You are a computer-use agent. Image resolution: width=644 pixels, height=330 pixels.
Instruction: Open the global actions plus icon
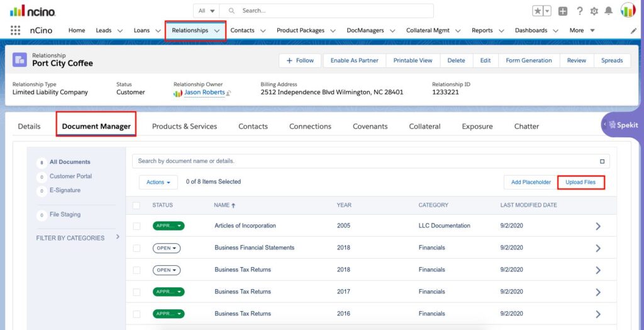tap(563, 11)
